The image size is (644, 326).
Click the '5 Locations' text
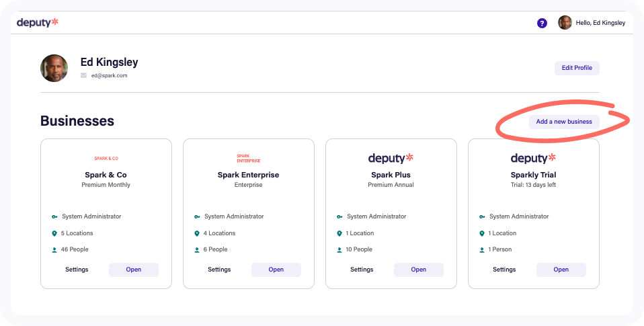pyautogui.click(x=77, y=233)
